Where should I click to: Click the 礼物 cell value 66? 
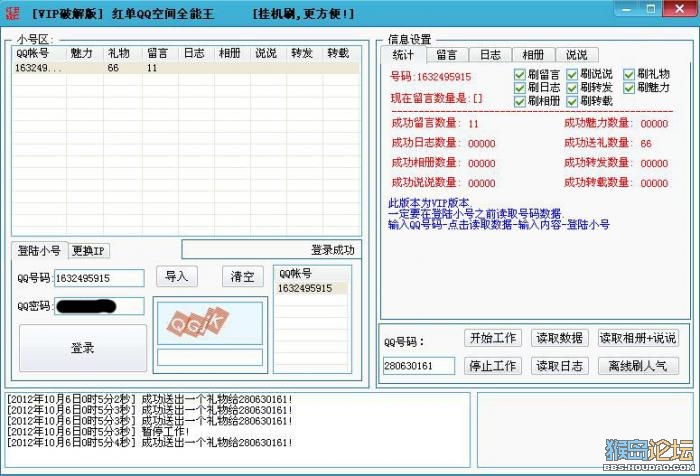(113, 68)
